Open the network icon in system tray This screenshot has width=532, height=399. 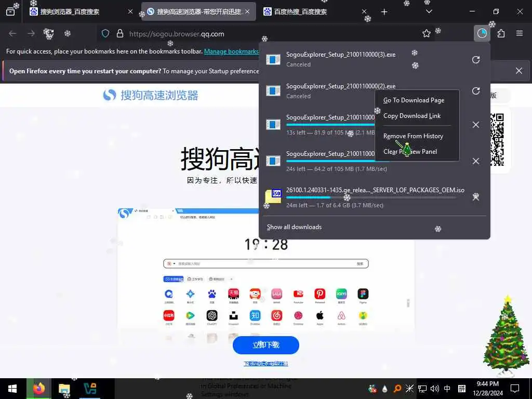pyautogui.click(x=422, y=389)
